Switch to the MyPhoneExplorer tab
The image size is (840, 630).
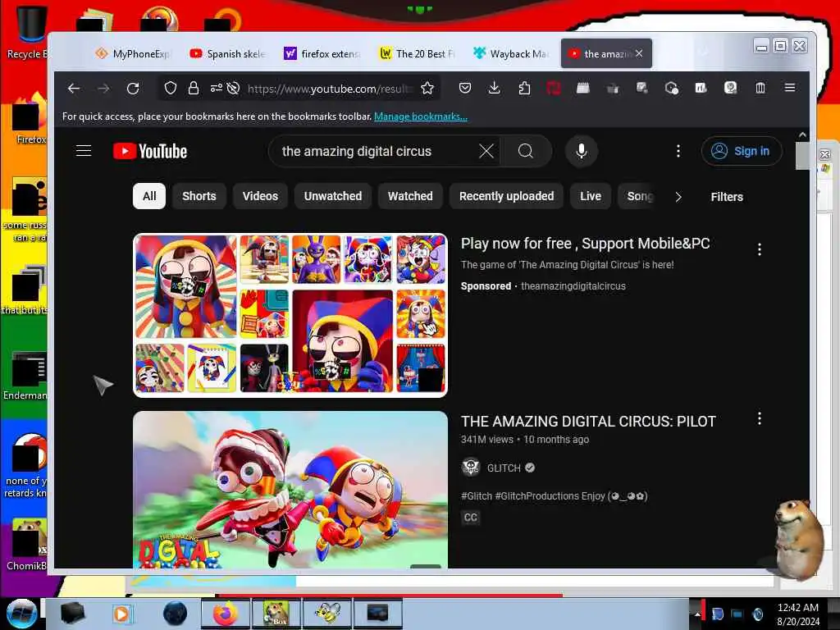click(x=133, y=53)
